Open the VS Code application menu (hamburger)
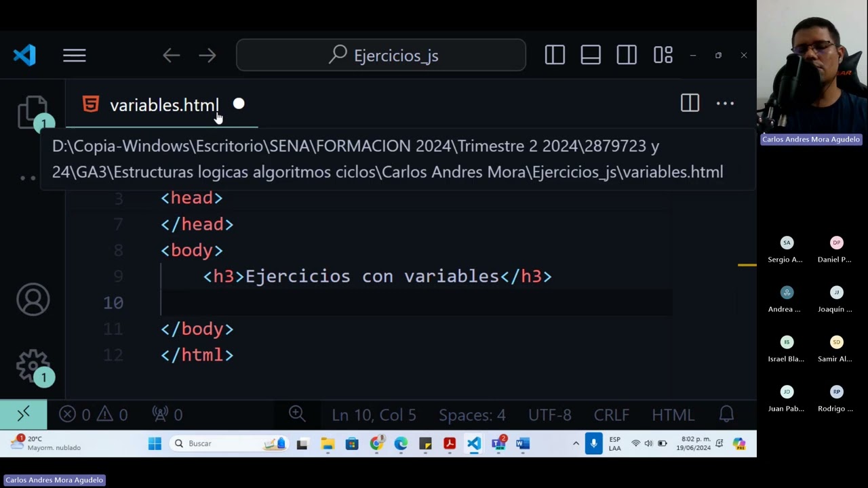The image size is (868, 488). coord(75,56)
